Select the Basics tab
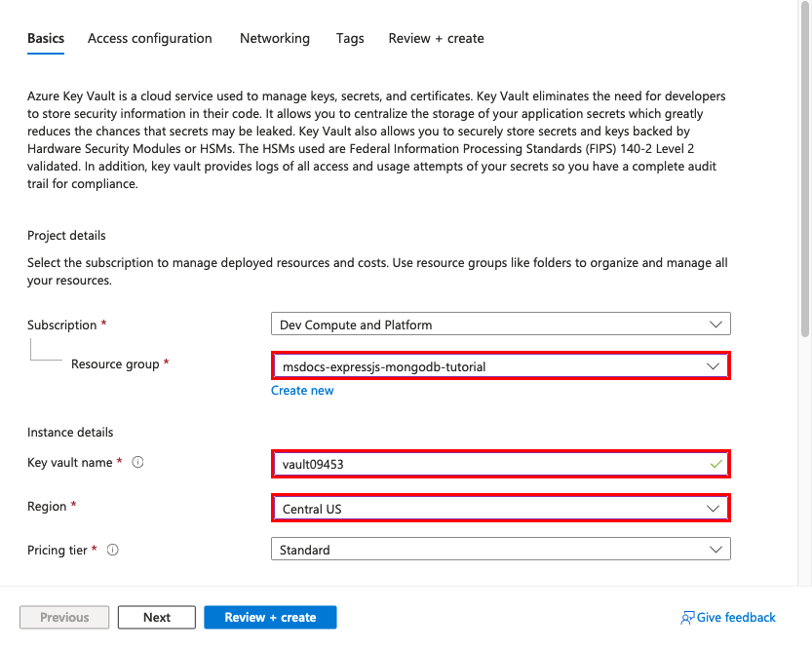812x649 pixels. tap(46, 39)
